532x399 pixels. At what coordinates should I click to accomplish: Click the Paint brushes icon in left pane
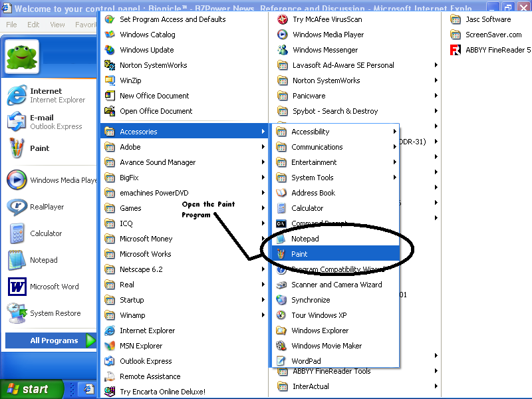click(16, 148)
